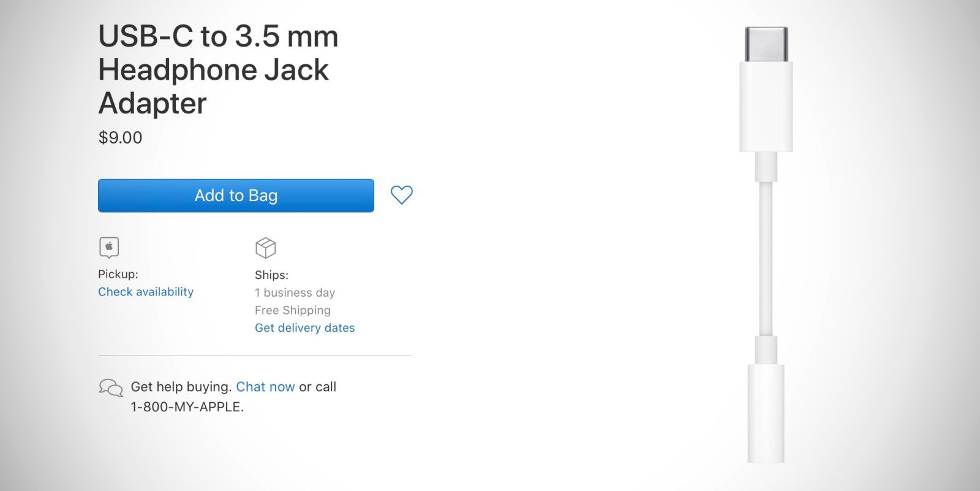This screenshot has height=491, width=980.
Task: Click the Free Shipping text
Action: coord(292,310)
